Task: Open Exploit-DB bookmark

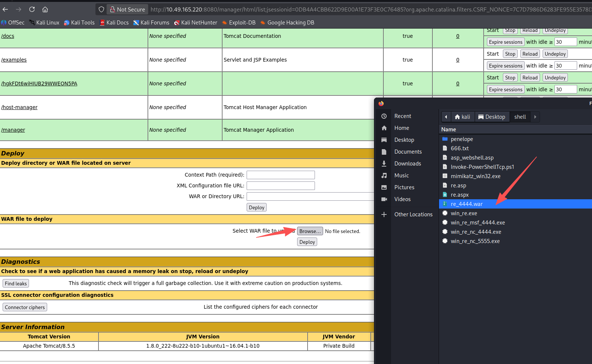Action: pos(239,23)
